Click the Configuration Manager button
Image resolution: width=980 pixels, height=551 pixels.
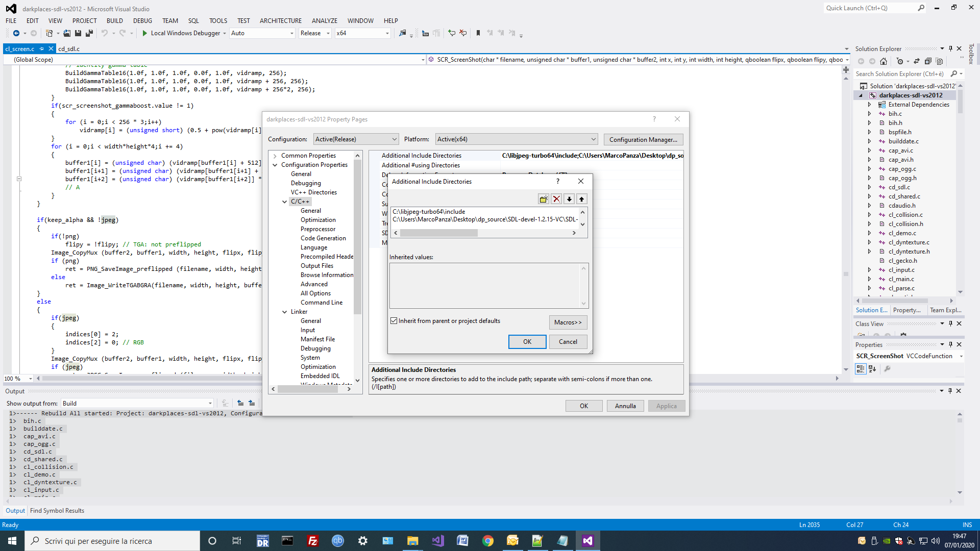click(643, 139)
